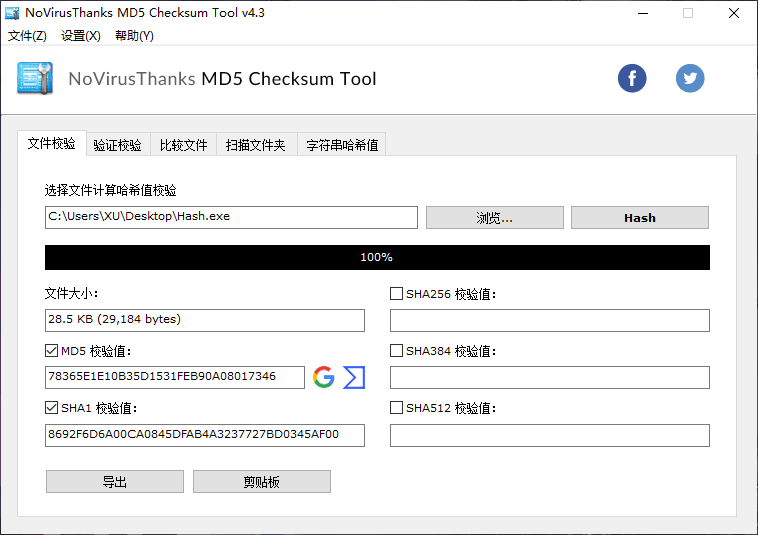Click the 导出 button
The image size is (758, 535).
[x=115, y=482]
